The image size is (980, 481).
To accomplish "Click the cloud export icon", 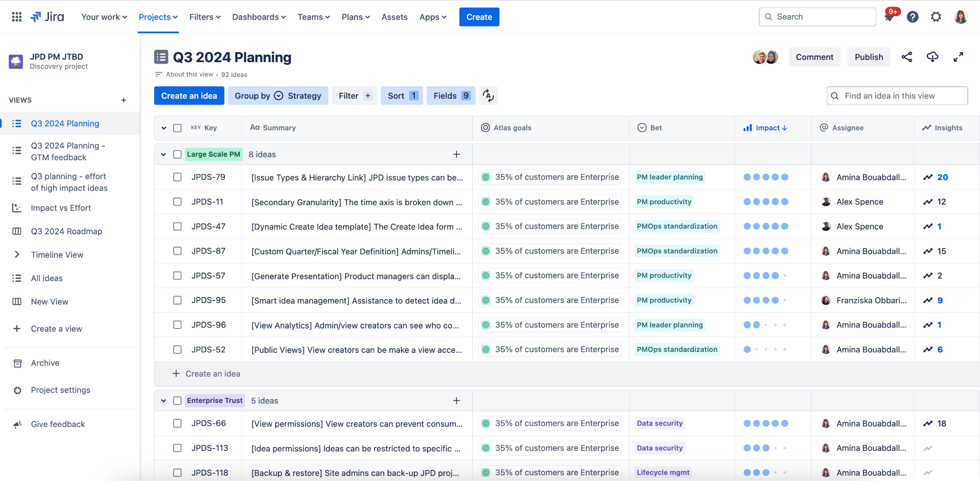I will point(932,57).
